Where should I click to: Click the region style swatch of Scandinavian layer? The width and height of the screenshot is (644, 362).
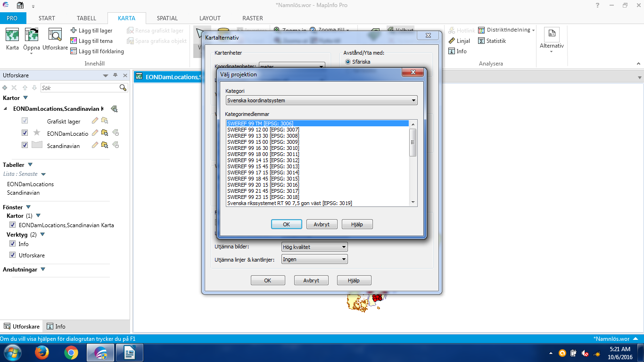coord(37,145)
